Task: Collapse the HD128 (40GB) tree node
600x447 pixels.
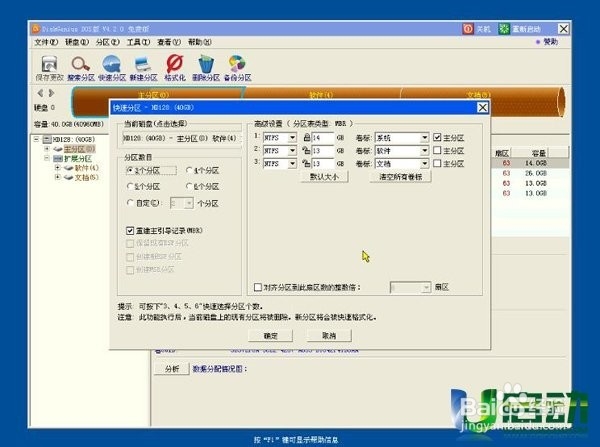Action: coord(36,139)
